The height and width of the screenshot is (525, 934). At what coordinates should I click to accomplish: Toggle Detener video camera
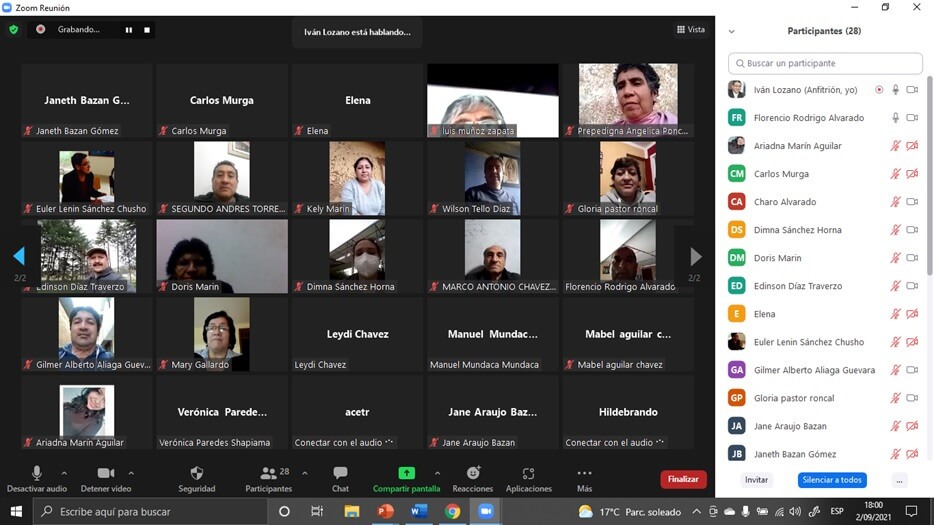pos(105,473)
